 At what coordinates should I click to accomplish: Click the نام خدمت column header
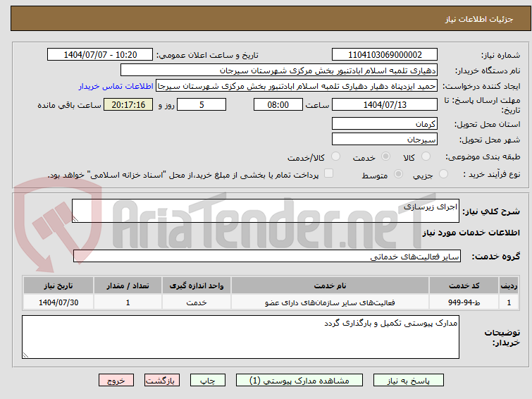click(330, 286)
